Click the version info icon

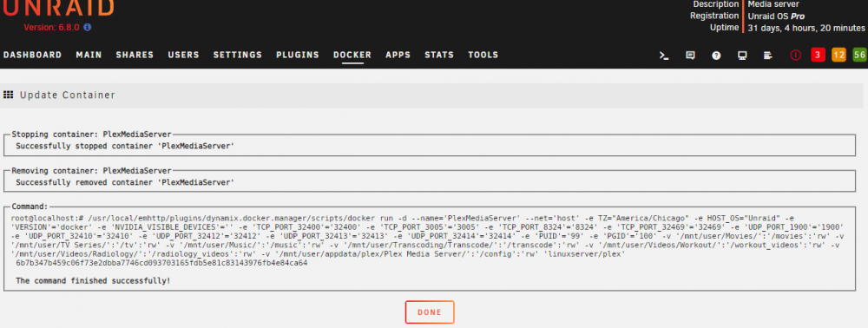(x=88, y=27)
